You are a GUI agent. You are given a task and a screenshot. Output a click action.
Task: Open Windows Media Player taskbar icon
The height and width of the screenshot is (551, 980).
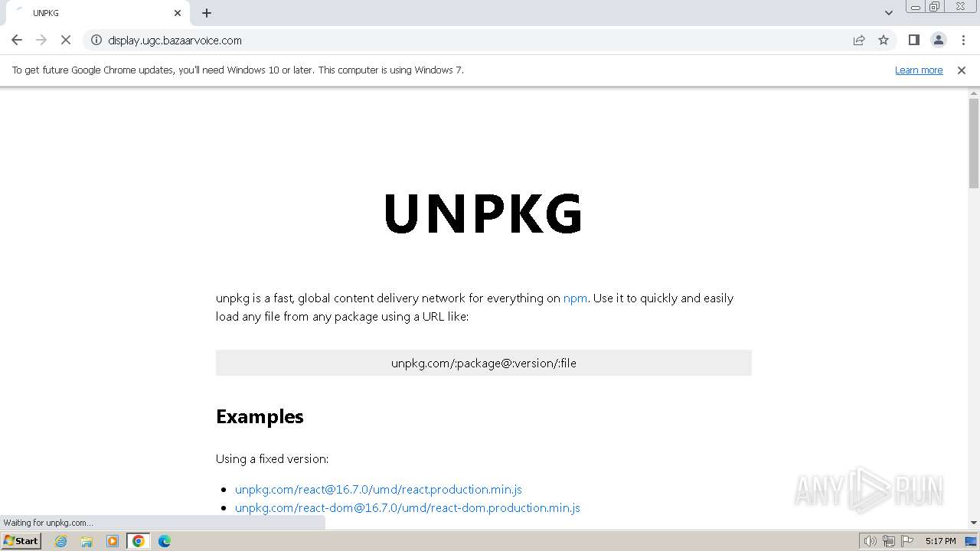(113, 541)
